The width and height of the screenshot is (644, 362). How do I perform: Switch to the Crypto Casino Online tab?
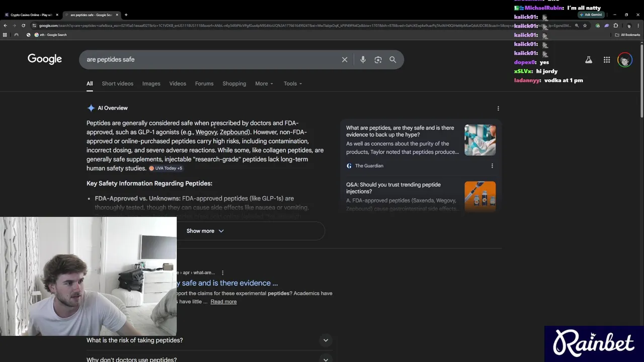(x=31, y=15)
